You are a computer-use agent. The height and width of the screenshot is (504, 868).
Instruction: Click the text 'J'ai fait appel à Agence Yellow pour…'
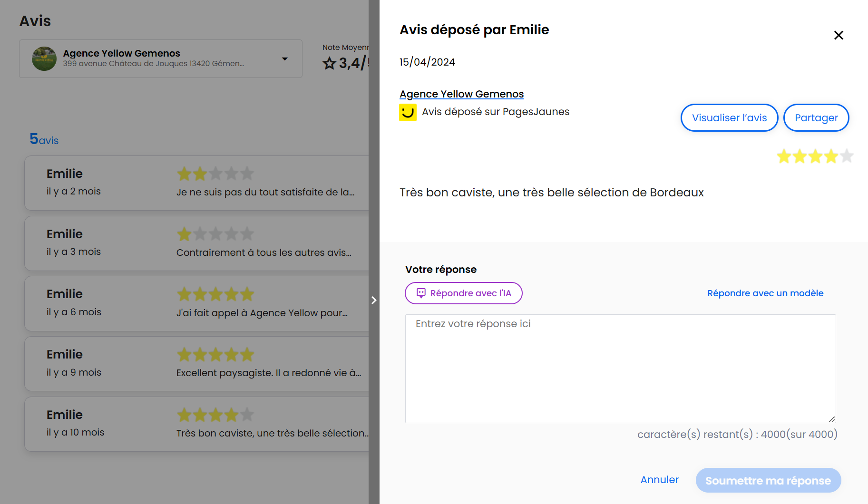tap(262, 313)
